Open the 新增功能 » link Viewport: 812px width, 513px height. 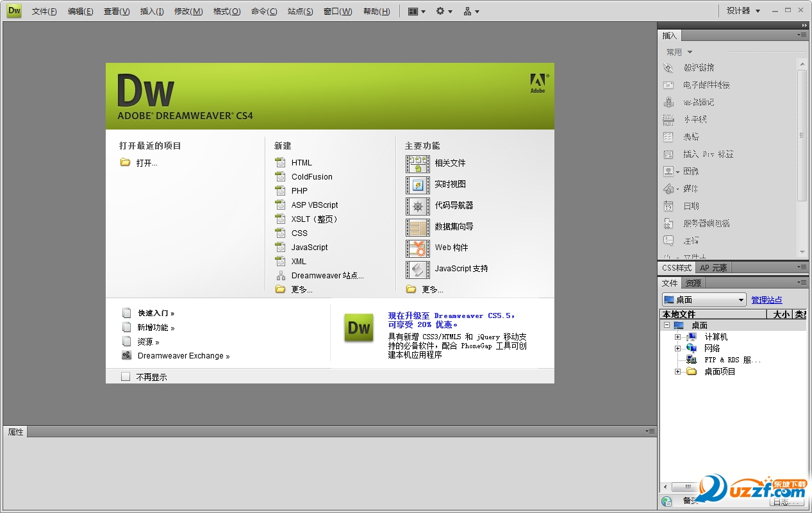coord(156,328)
